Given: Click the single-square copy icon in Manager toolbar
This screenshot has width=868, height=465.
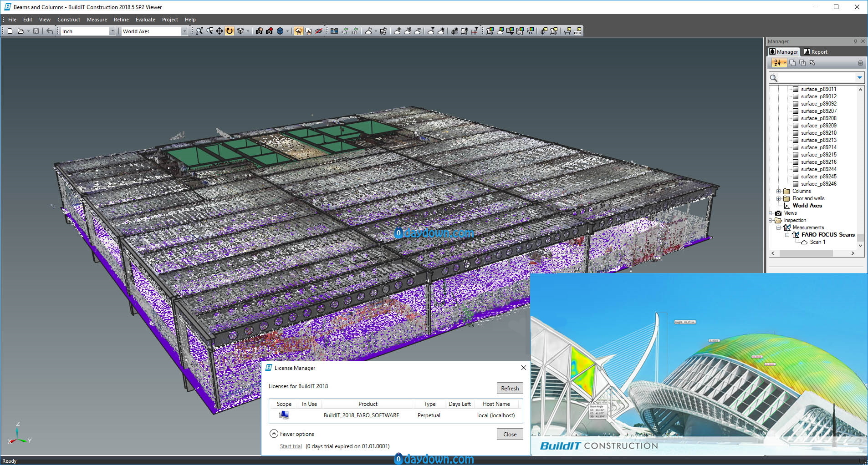Looking at the screenshot, I should pos(792,63).
